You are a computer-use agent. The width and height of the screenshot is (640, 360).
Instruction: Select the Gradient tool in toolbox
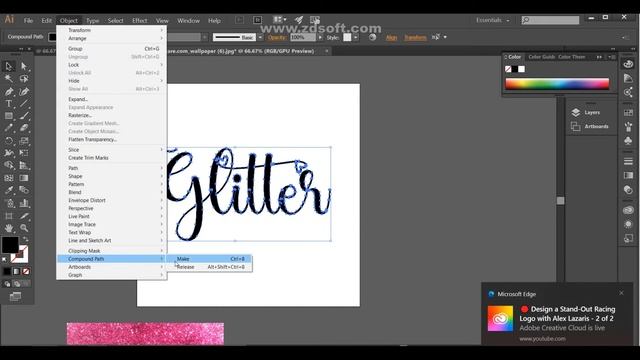click(x=24, y=178)
